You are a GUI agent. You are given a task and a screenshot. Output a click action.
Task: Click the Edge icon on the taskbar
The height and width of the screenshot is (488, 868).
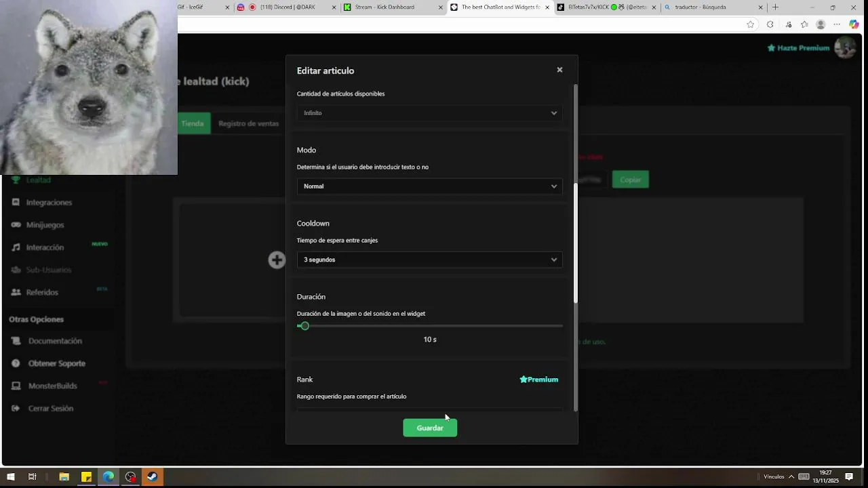(108, 477)
